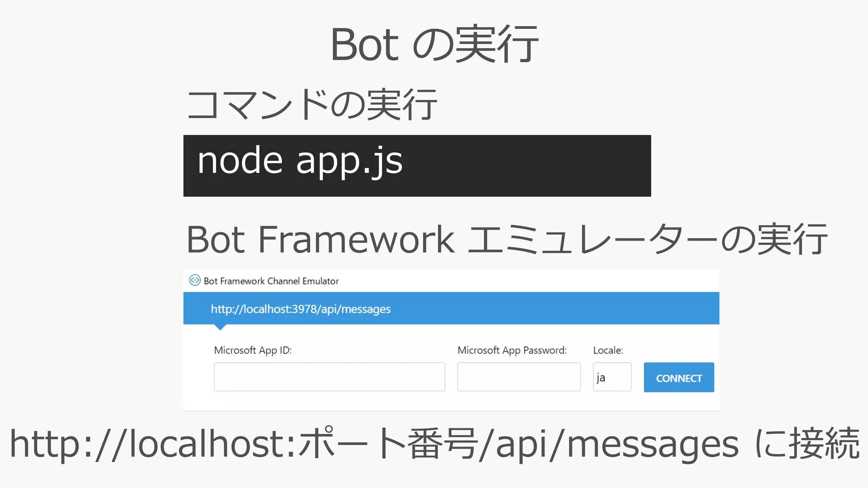The image size is (868, 488).
Task: Click the CONNECT button
Action: pos(679,377)
